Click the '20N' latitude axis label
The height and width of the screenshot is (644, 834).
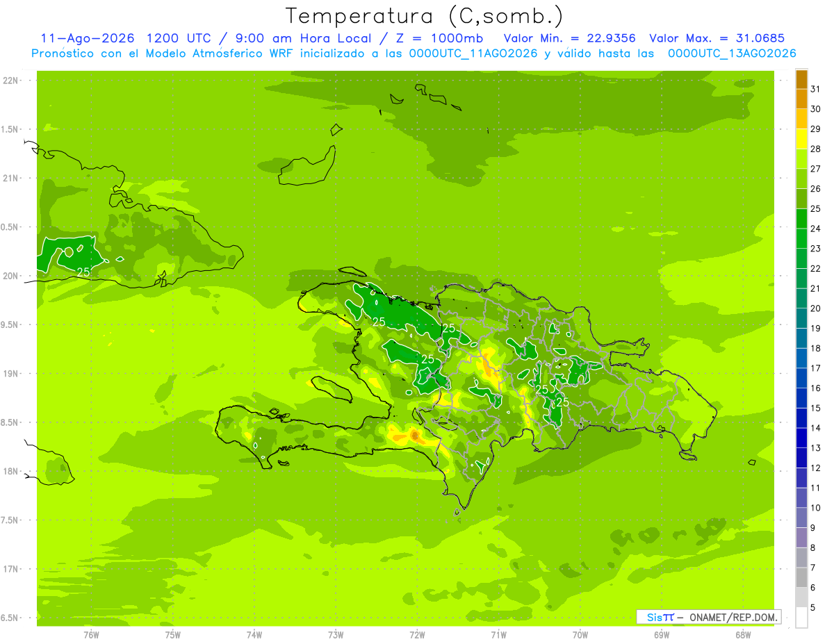pyautogui.click(x=10, y=276)
